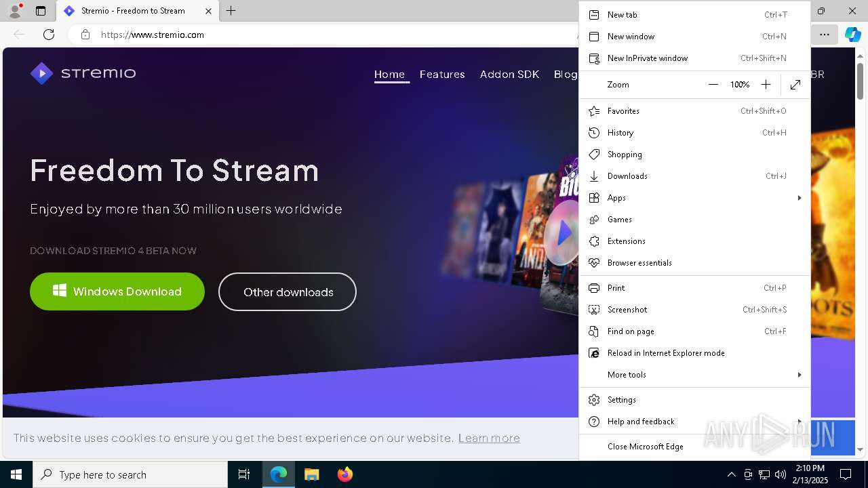The width and height of the screenshot is (868, 488).
Task: Open the Copilot icon in toolbar
Action: click(x=852, y=35)
